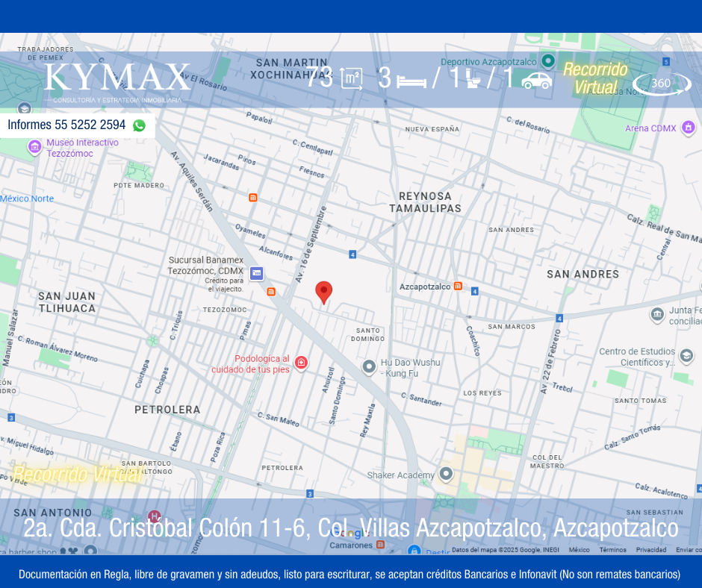702x588 pixels.
Task: Open the Términos map link
Action: point(612,549)
